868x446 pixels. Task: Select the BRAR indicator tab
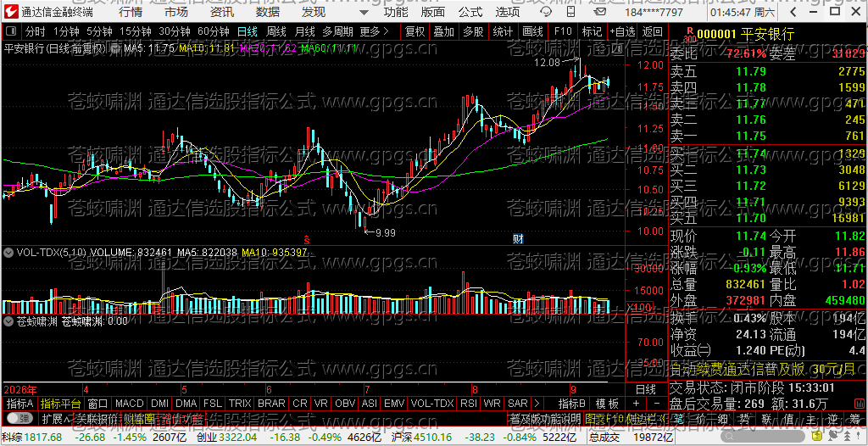point(271,404)
